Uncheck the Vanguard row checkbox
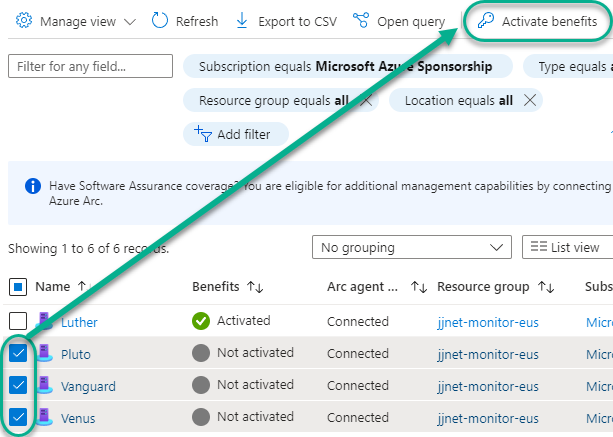This screenshot has height=437, width=613. coord(18,385)
